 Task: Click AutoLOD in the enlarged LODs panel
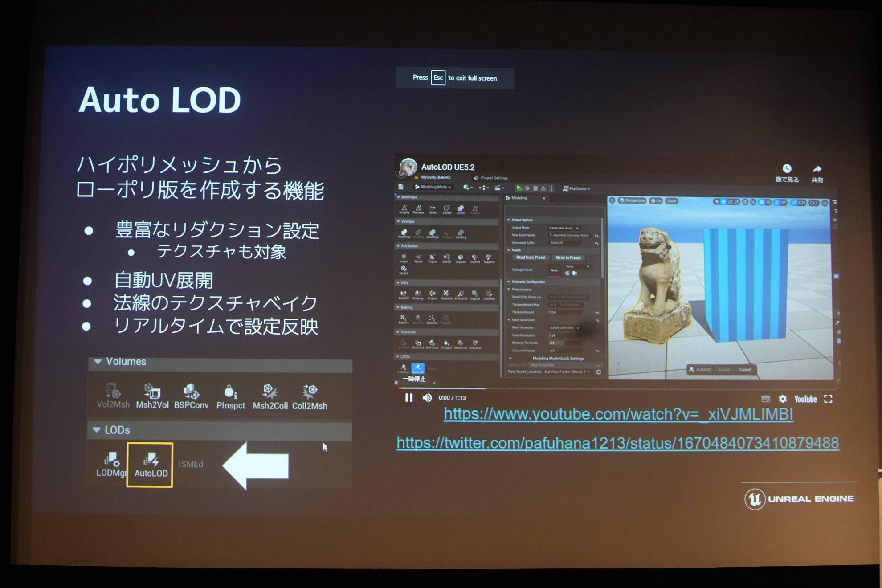pyautogui.click(x=151, y=465)
